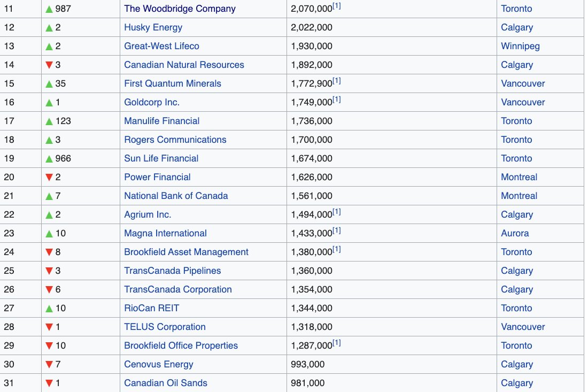Open Brookfield Asset Management link
This screenshot has height=392, width=588.
(187, 252)
